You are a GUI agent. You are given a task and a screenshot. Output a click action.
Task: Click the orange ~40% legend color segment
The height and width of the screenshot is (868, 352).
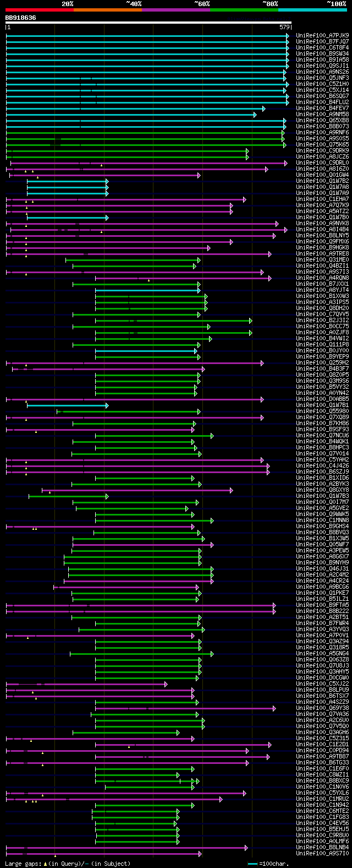[108, 10]
